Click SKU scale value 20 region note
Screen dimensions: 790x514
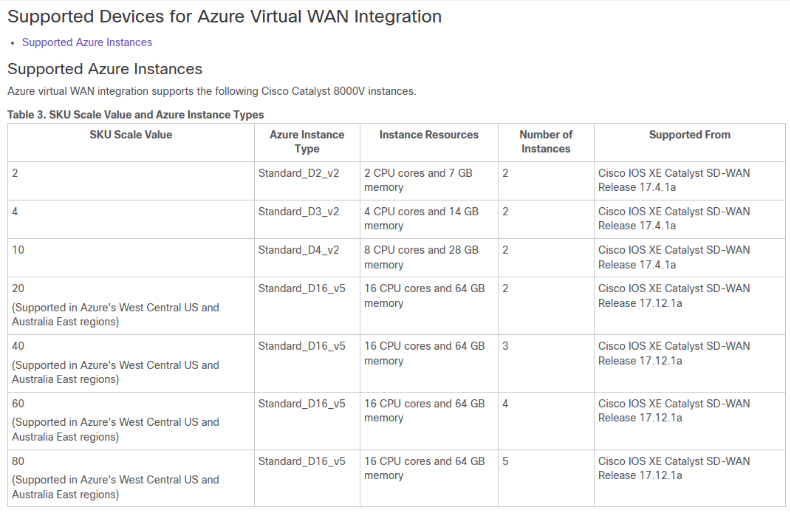tap(115, 314)
